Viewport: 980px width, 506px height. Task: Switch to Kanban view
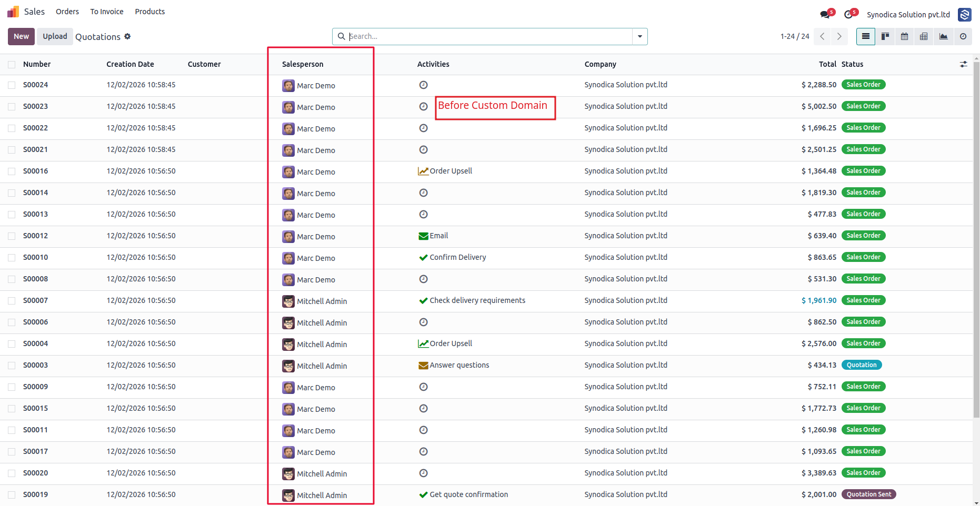click(x=885, y=36)
